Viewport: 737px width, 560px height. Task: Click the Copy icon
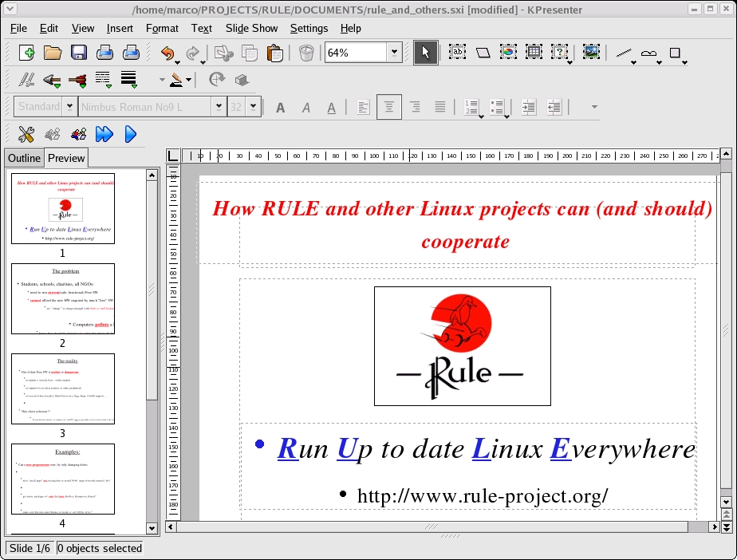coord(249,53)
